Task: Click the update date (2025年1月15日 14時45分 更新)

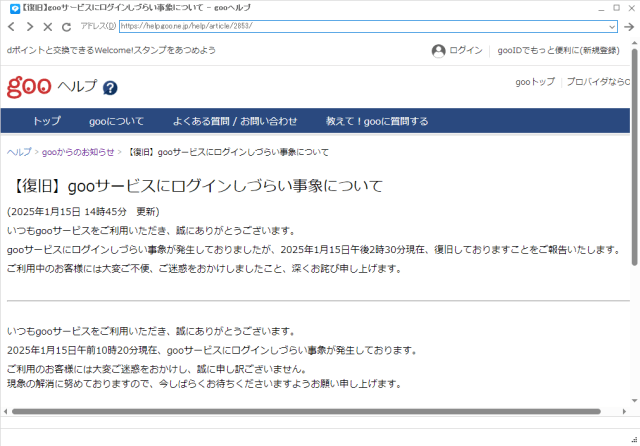Action: pyautogui.click(x=83, y=211)
